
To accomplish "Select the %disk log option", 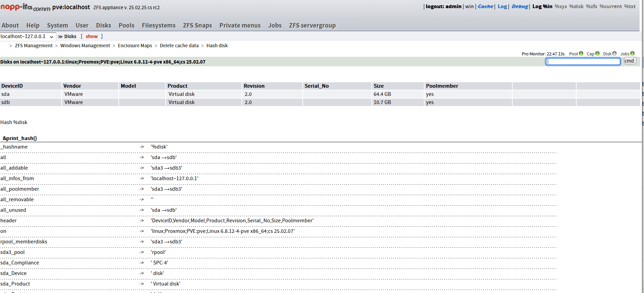I will (576, 6).
